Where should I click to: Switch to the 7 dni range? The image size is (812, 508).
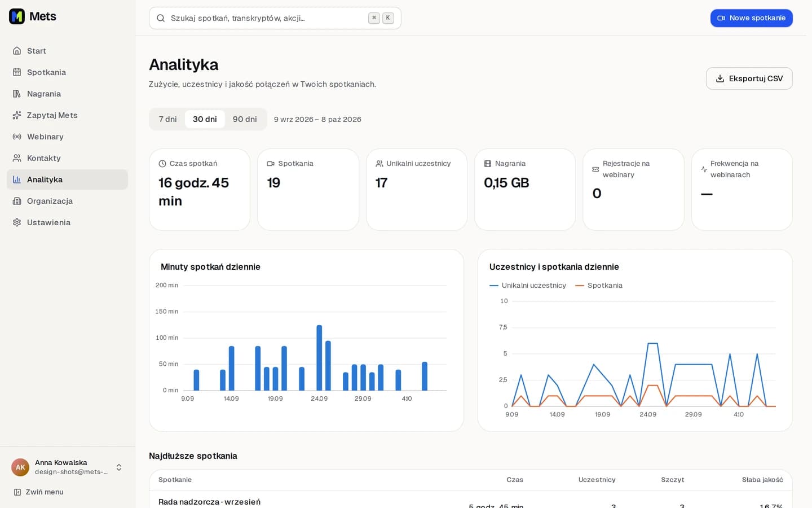point(167,119)
